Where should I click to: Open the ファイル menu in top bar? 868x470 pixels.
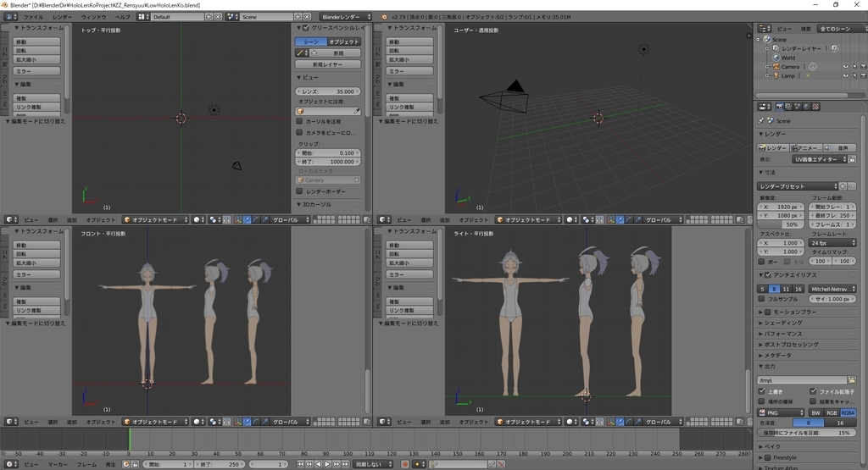pyautogui.click(x=33, y=17)
